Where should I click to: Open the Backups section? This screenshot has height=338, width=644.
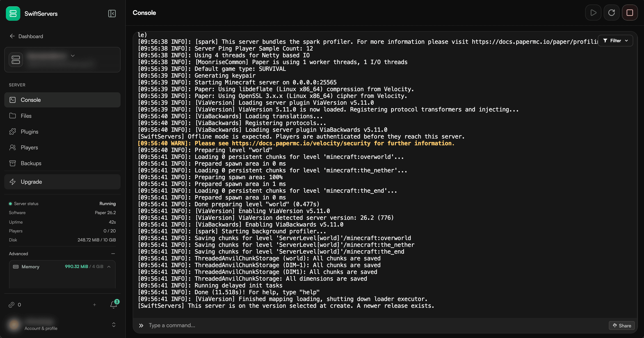(x=62, y=163)
